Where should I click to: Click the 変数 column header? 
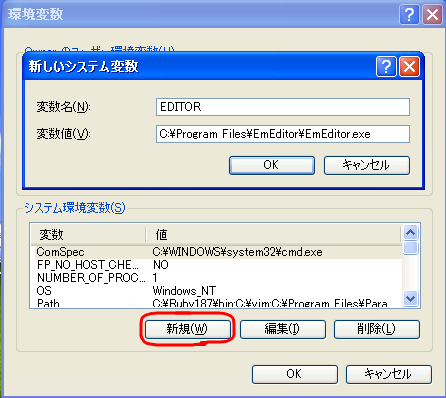coord(88,235)
